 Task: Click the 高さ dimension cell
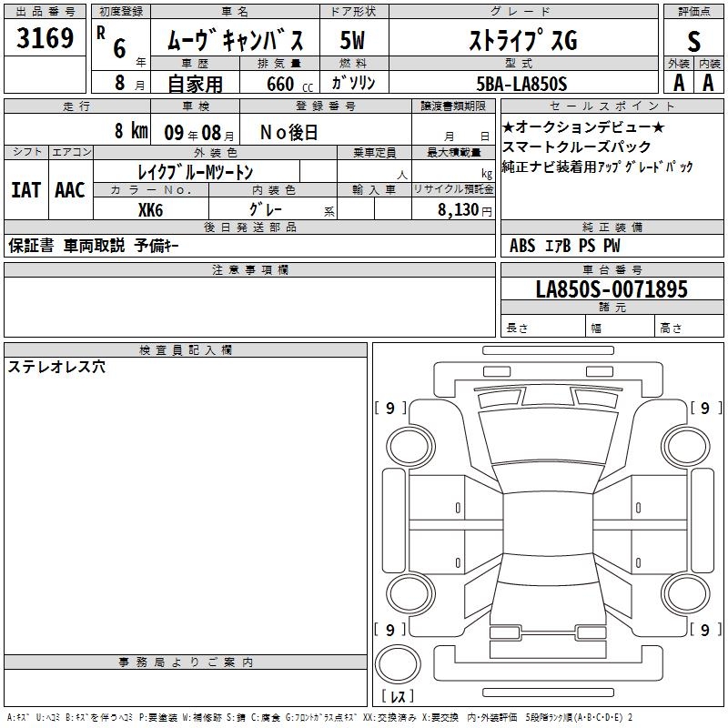pyautogui.click(x=689, y=326)
